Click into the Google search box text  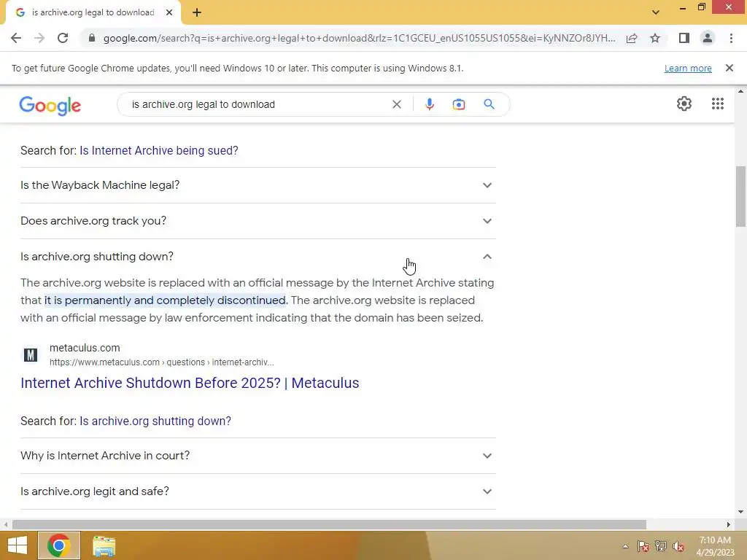204,104
